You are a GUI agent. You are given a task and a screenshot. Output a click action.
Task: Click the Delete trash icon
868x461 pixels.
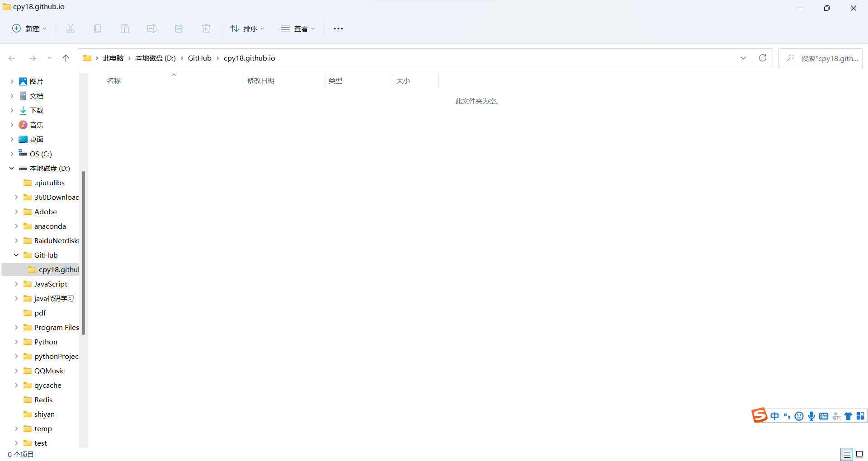point(206,28)
